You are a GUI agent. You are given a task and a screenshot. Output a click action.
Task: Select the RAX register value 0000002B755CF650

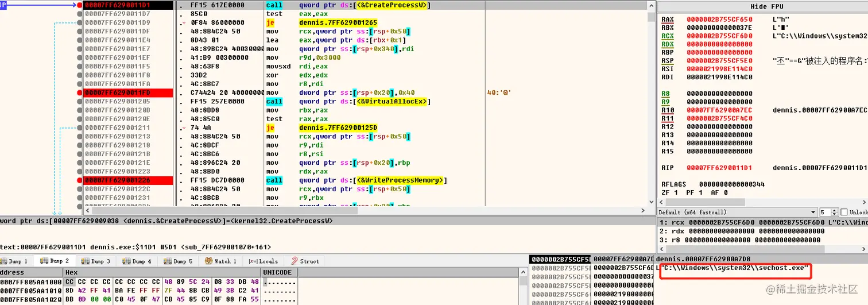click(719, 20)
